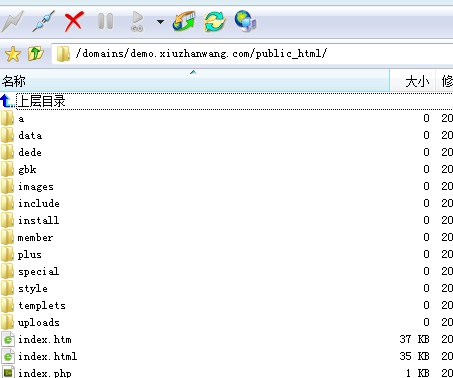Click the globe with orange-green arrows icon

pyautogui.click(x=184, y=22)
